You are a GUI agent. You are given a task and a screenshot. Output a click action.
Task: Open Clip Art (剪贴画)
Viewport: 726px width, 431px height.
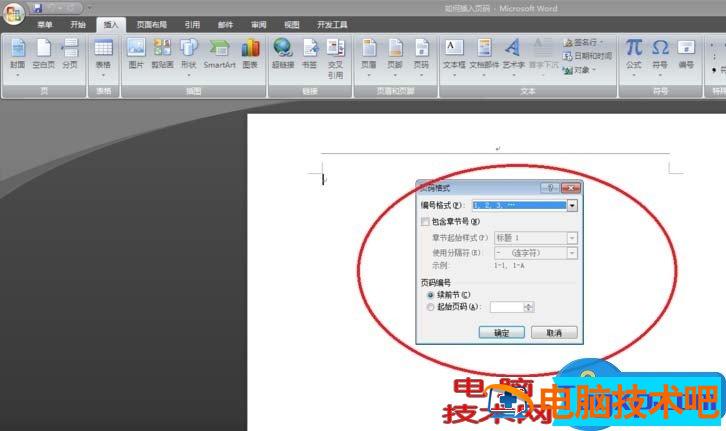[x=162, y=55]
